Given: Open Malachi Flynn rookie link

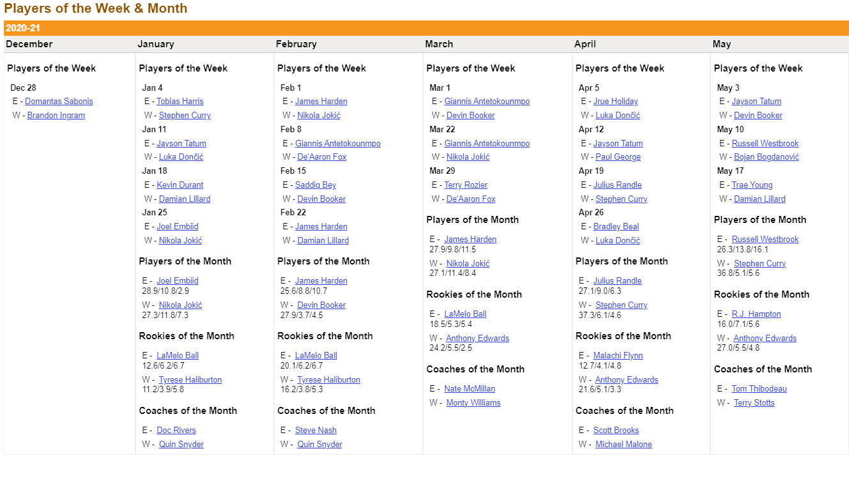Looking at the screenshot, I should coord(618,356).
